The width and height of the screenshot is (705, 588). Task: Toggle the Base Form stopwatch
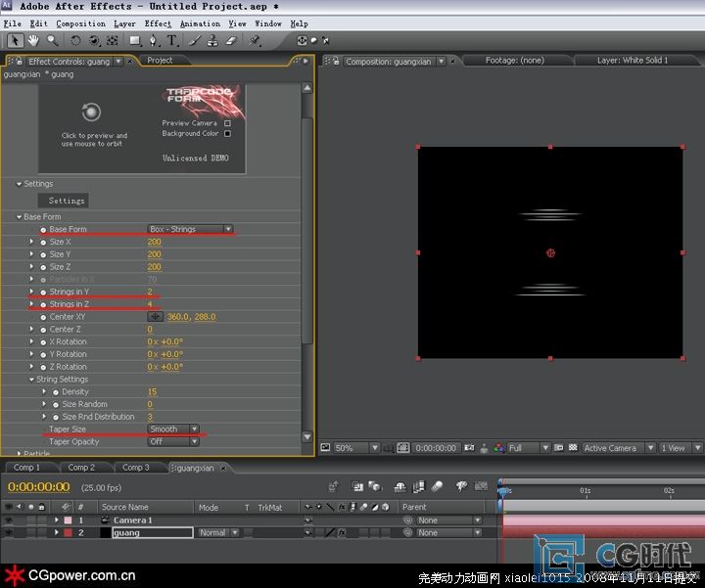tap(43, 230)
